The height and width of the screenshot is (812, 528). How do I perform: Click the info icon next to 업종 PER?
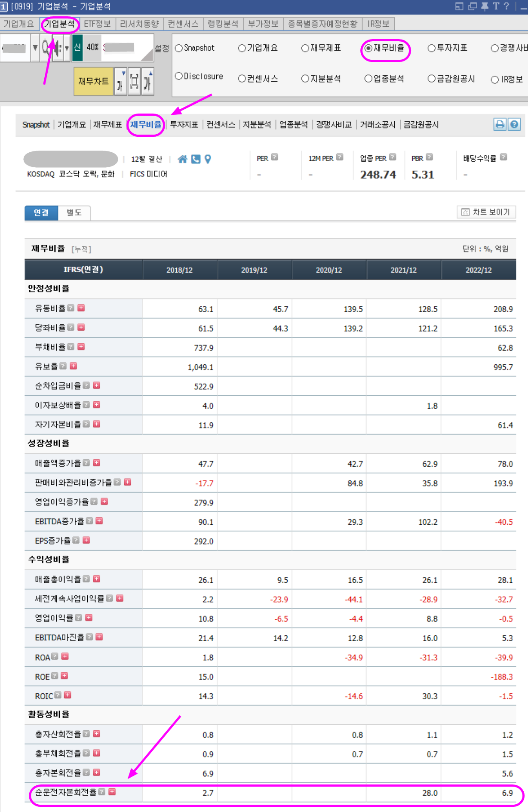tap(393, 157)
